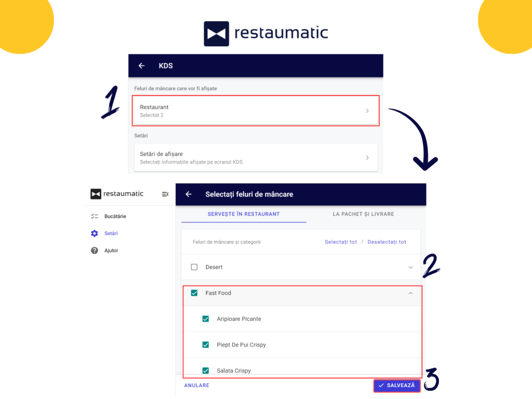The height and width of the screenshot is (399, 532).
Task: Uncheck Piept De Pui Crispy checkbox
Action: pos(206,345)
